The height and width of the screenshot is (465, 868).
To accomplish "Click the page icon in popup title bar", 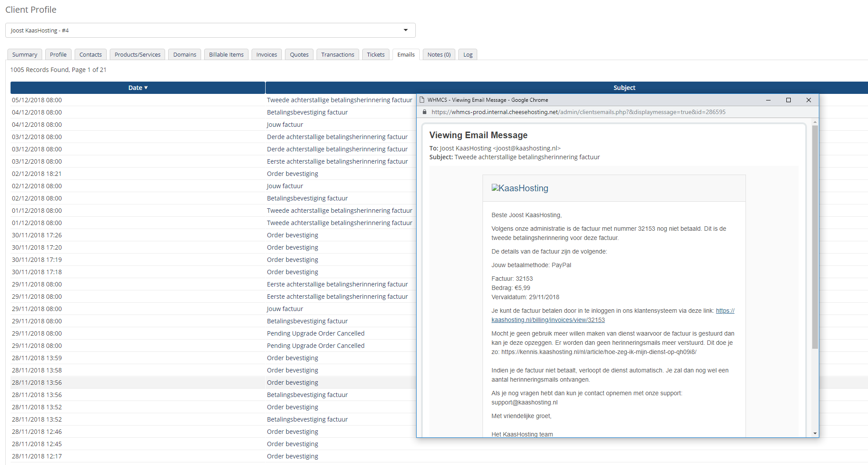I will 422,100.
